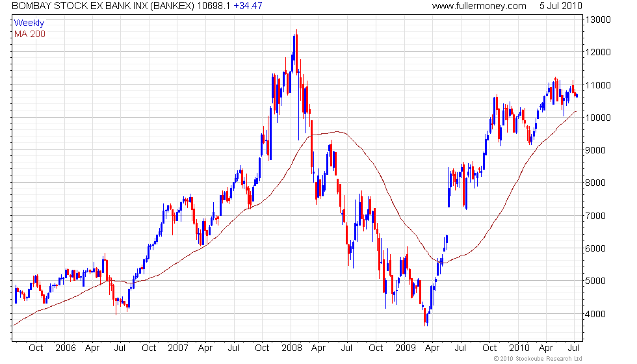Click the 2009 x-axis label
637x364 pixels.
406,348
